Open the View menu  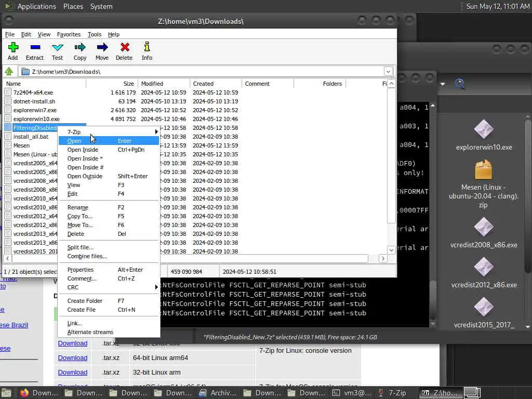coord(44,34)
